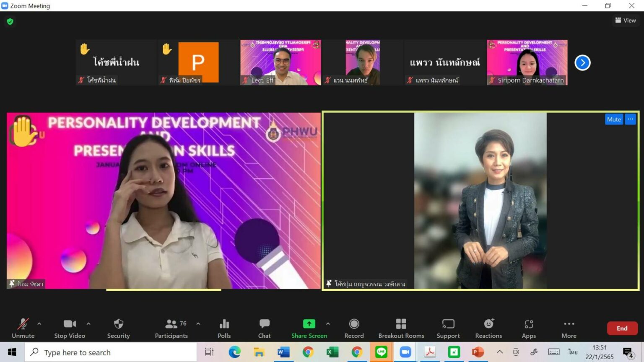Open Zoom Apps

(529, 328)
